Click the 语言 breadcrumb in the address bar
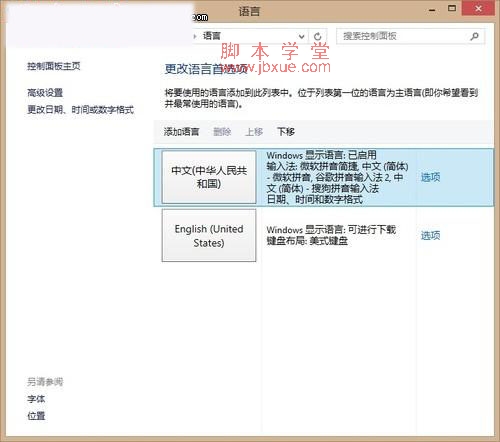The height and width of the screenshot is (442, 500). (x=212, y=36)
